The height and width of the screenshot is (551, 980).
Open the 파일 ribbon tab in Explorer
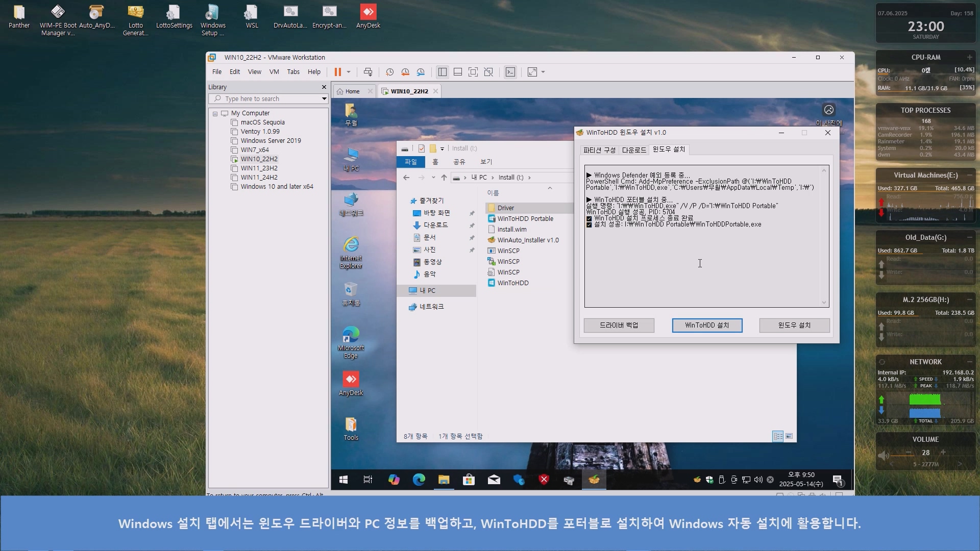tap(411, 162)
